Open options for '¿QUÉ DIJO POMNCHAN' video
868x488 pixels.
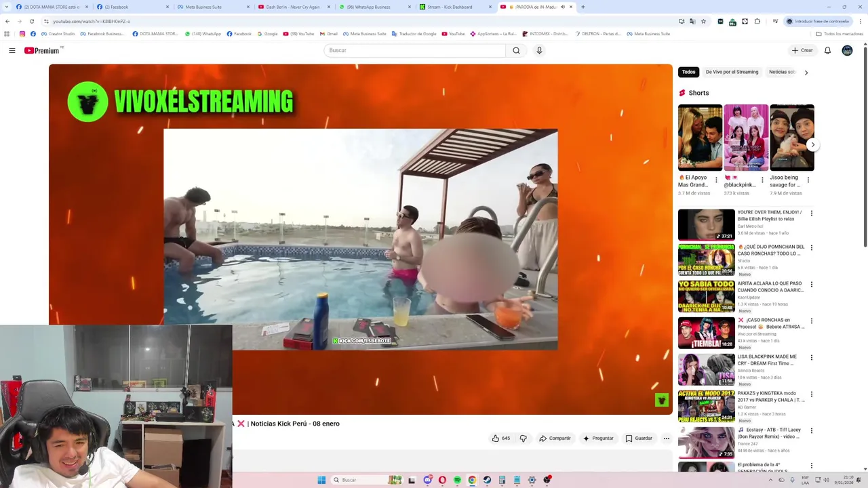pyautogui.click(x=811, y=248)
